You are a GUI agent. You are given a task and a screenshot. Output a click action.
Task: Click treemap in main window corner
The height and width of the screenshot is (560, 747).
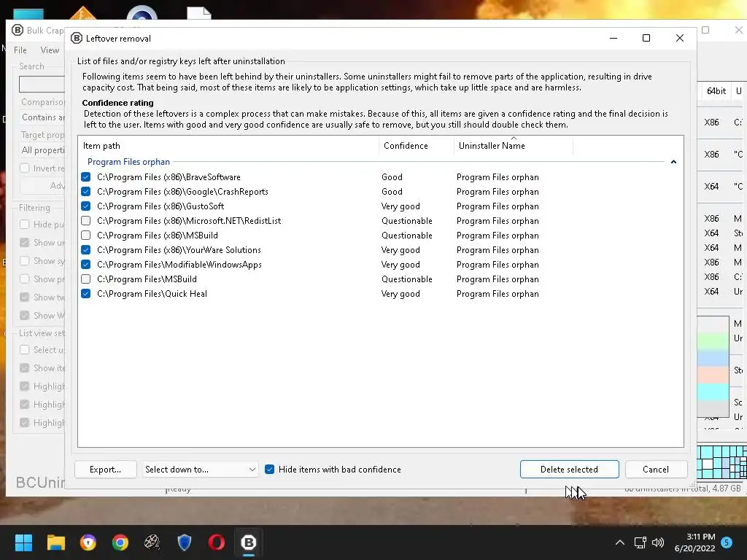click(x=721, y=462)
